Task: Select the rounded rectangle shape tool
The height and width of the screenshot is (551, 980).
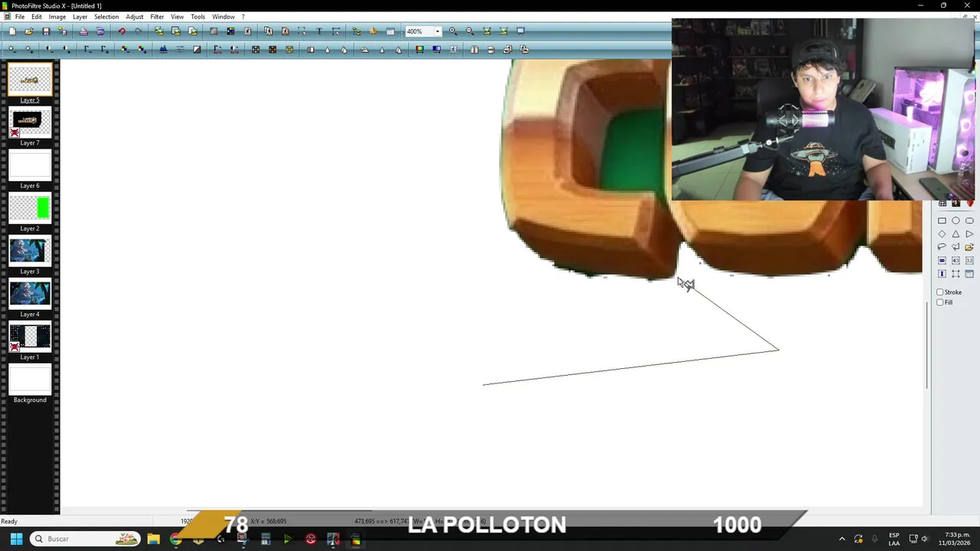Action: pos(969,221)
